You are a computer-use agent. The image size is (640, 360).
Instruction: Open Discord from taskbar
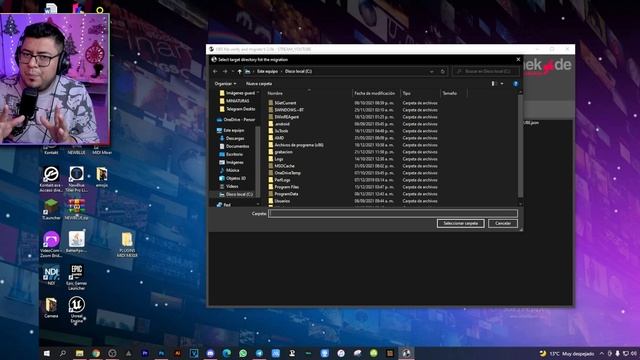coord(210,353)
